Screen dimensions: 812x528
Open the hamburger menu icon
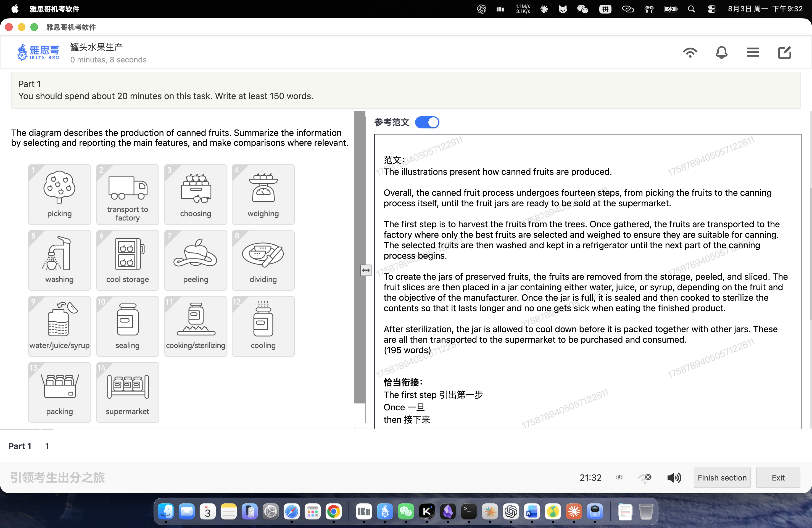753,52
